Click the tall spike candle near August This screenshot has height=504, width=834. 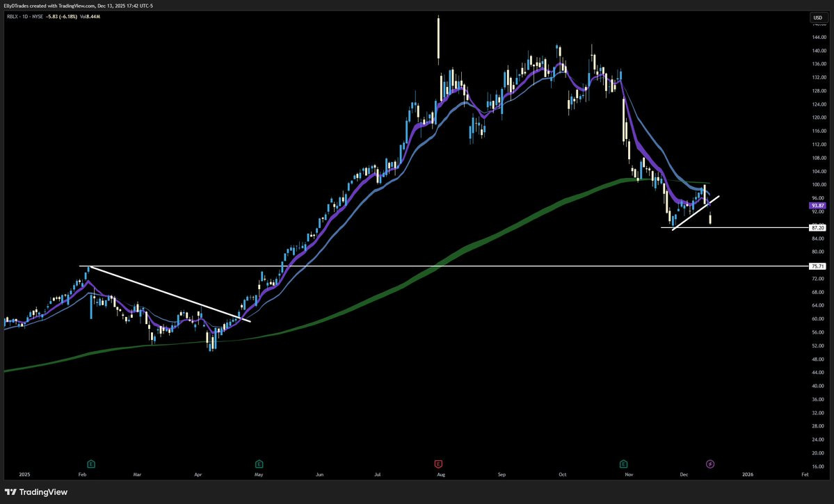pos(438,40)
